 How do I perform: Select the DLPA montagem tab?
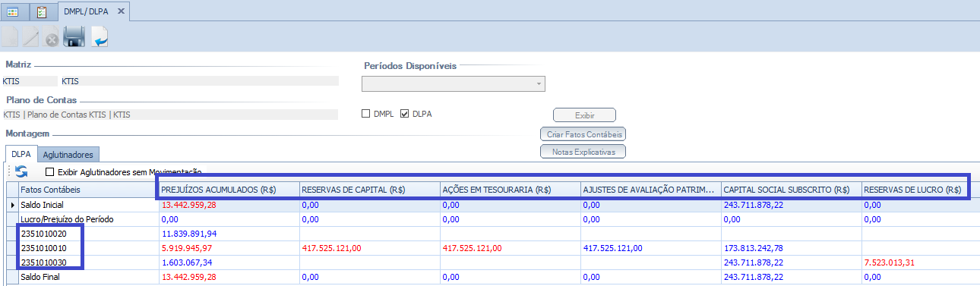pyautogui.click(x=21, y=154)
